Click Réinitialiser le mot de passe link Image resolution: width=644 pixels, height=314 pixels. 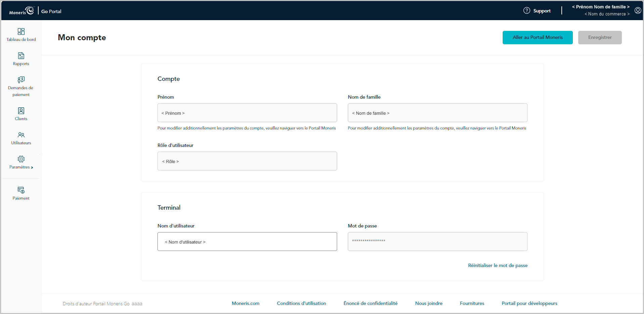pyautogui.click(x=498, y=265)
